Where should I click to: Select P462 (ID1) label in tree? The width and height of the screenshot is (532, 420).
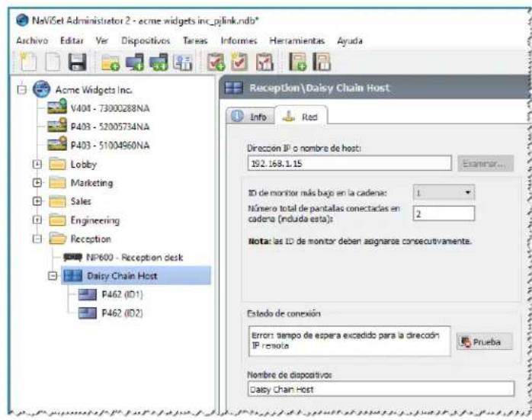pyautogui.click(x=122, y=294)
